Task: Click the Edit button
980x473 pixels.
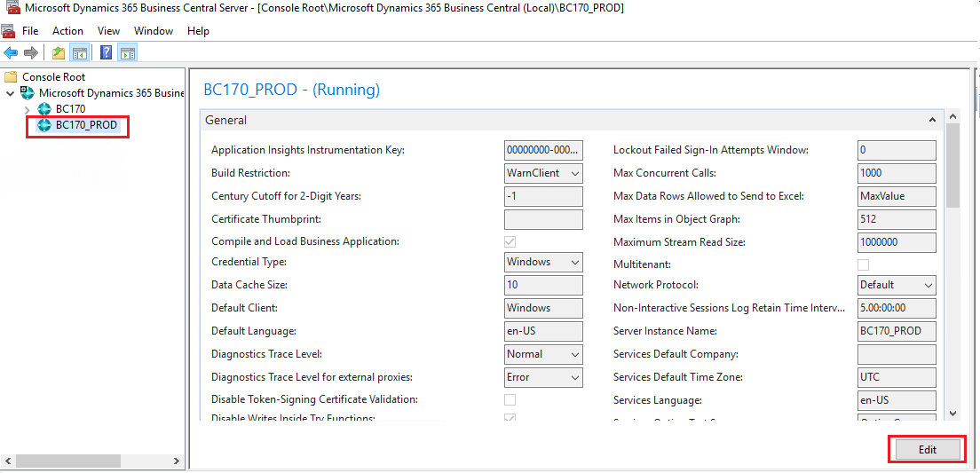Action: tap(928, 450)
